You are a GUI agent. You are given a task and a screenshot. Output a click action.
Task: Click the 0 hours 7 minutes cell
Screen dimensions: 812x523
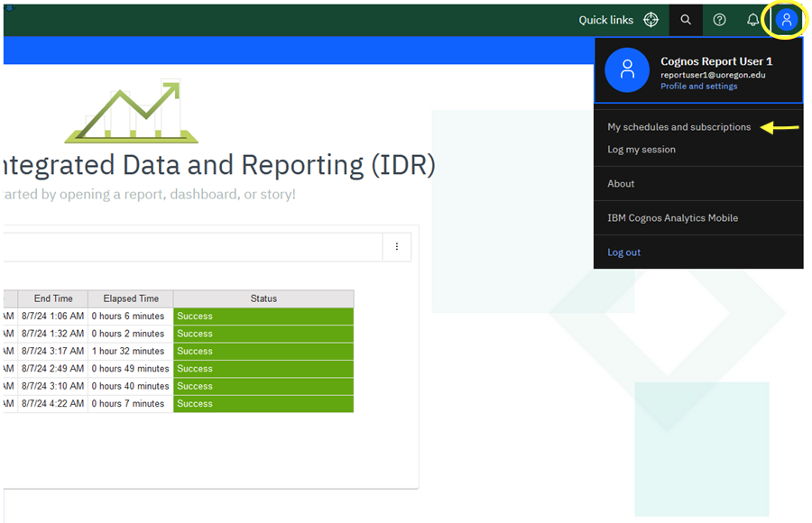pos(131,404)
